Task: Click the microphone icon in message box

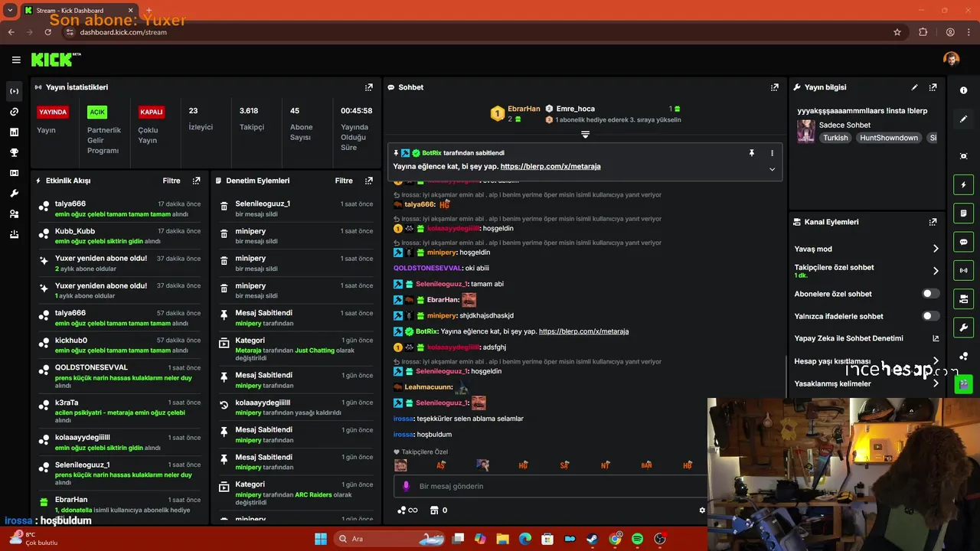Action: (404, 486)
